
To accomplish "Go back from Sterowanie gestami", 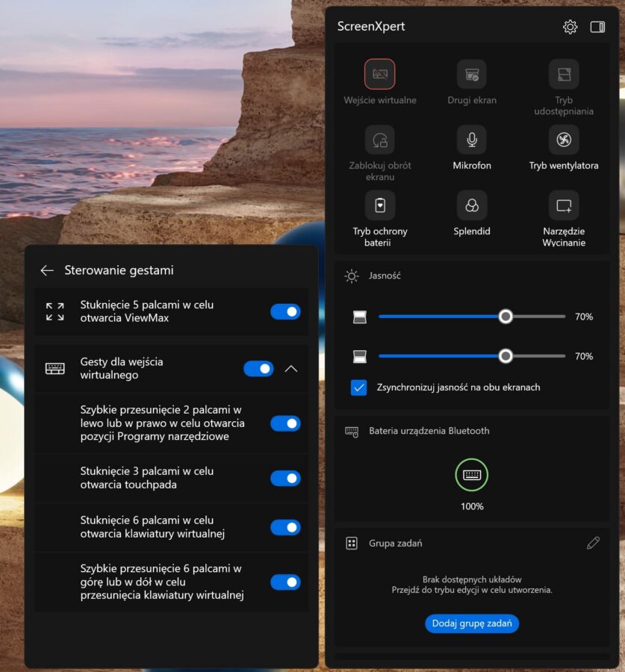I will point(47,270).
